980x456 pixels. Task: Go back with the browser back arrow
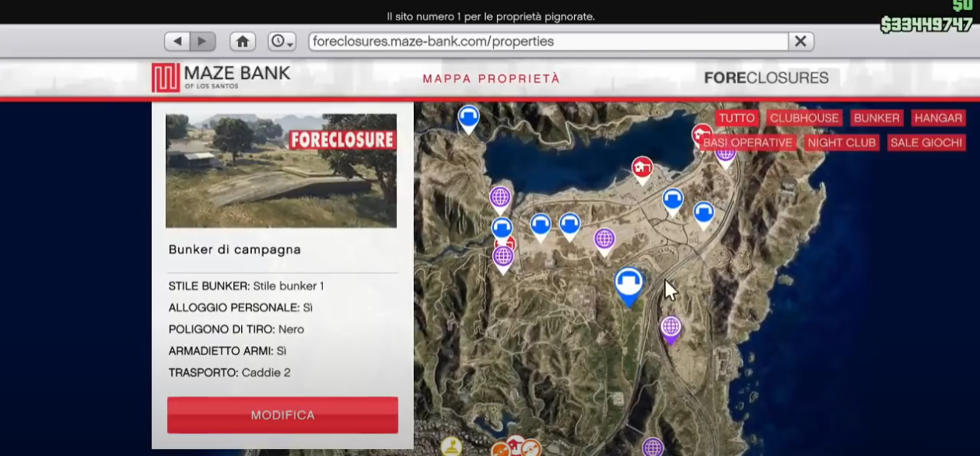click(x=178, y=41)
